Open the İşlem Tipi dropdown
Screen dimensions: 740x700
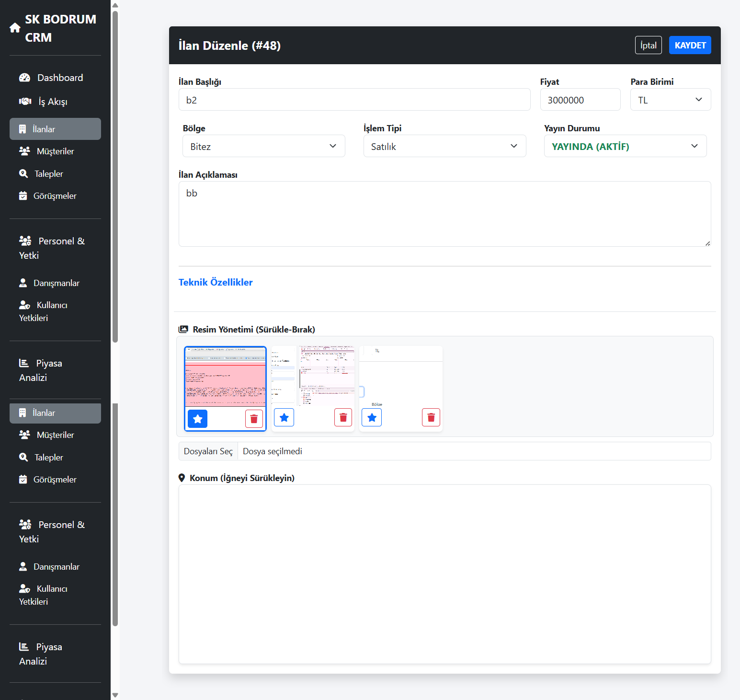pos(444,146)
